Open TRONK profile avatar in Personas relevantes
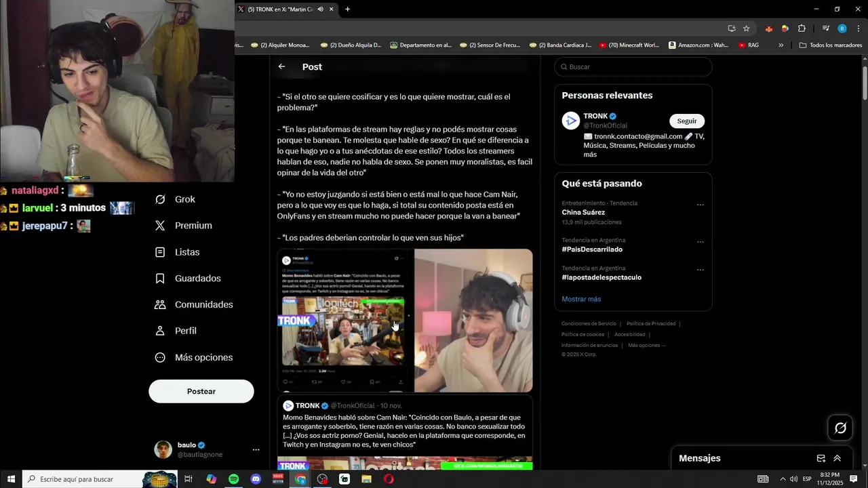This screenshot has height=488, width=868. click(570, 121)
